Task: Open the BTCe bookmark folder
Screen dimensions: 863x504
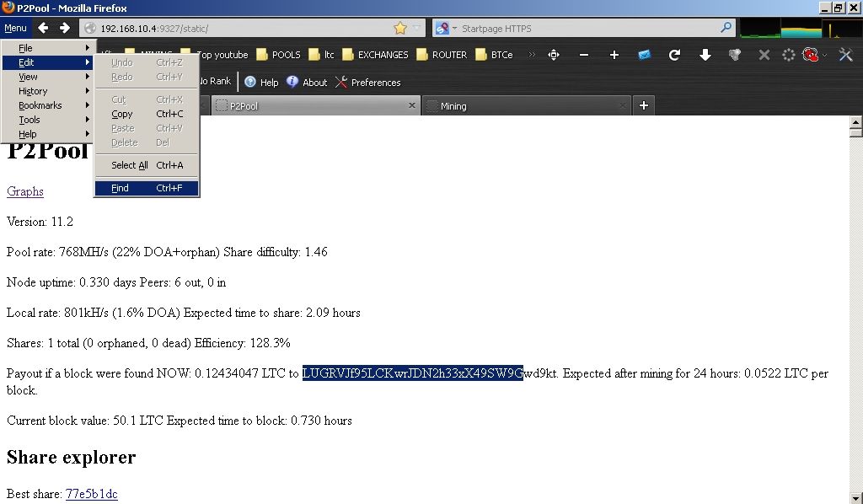Action: click(x=494, y=55)
